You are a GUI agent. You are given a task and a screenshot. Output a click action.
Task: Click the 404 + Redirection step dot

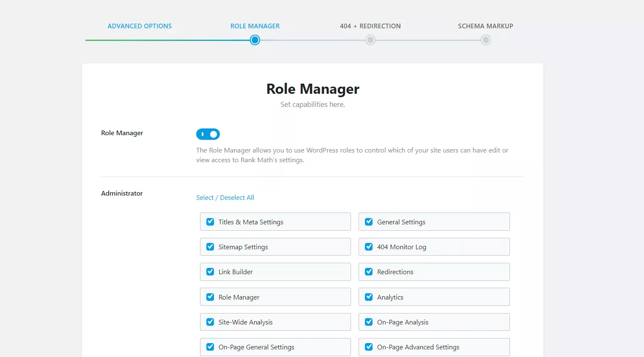(370, 40)
